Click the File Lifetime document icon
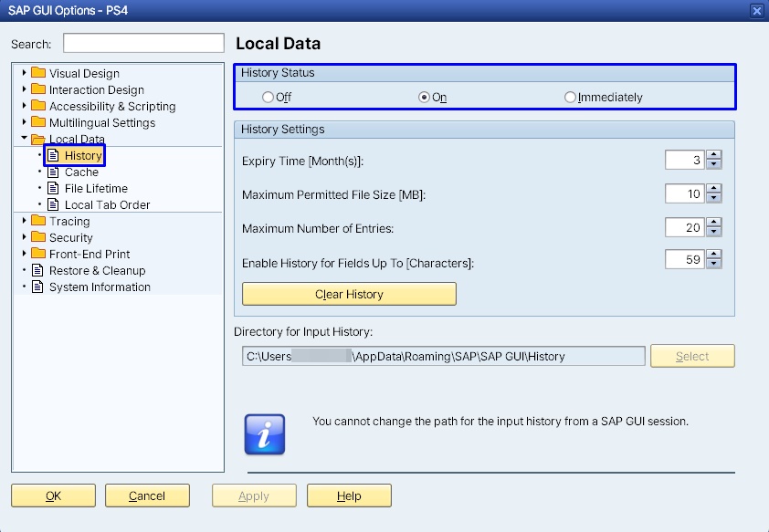769x532 pixels. (x=53, y=188)
